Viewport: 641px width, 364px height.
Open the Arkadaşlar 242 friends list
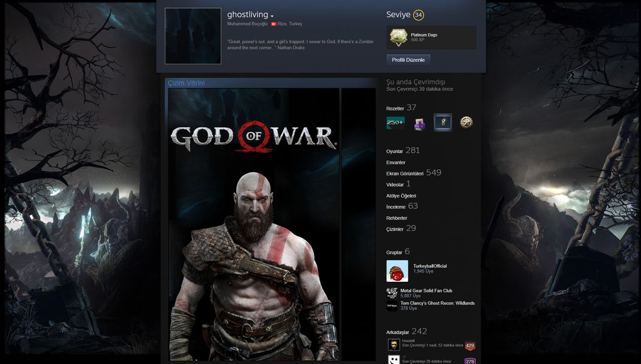(x=407, y=331)
